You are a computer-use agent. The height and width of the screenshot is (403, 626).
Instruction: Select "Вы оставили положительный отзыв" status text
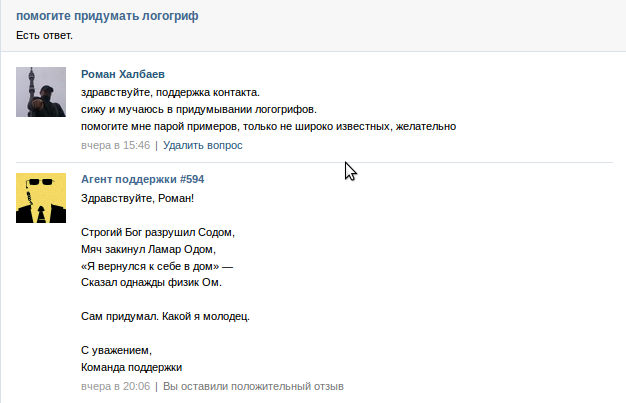point(253,387)
